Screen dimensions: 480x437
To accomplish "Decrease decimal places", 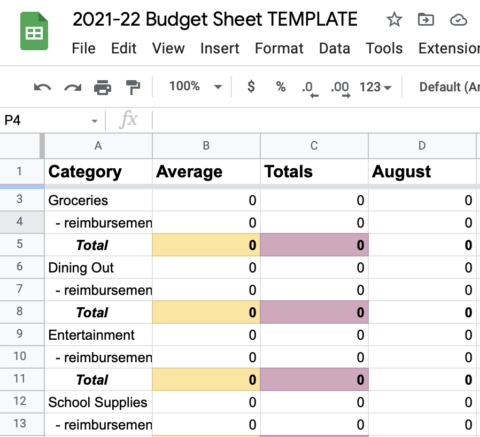I will (x=310, y=89).
